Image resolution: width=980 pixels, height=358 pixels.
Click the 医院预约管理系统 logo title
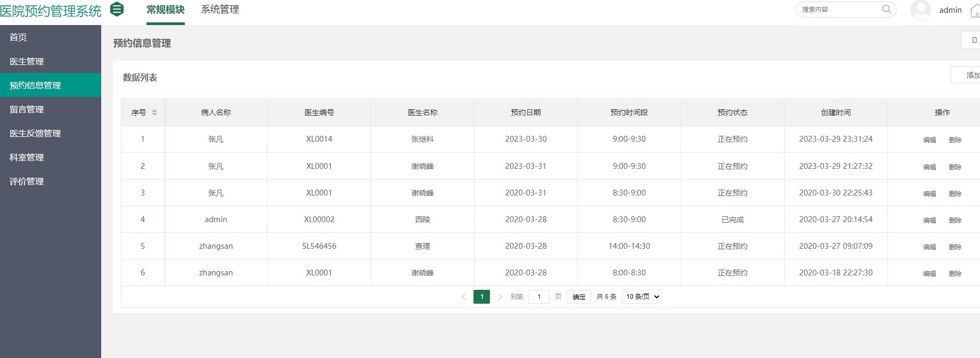coord(51,11)
